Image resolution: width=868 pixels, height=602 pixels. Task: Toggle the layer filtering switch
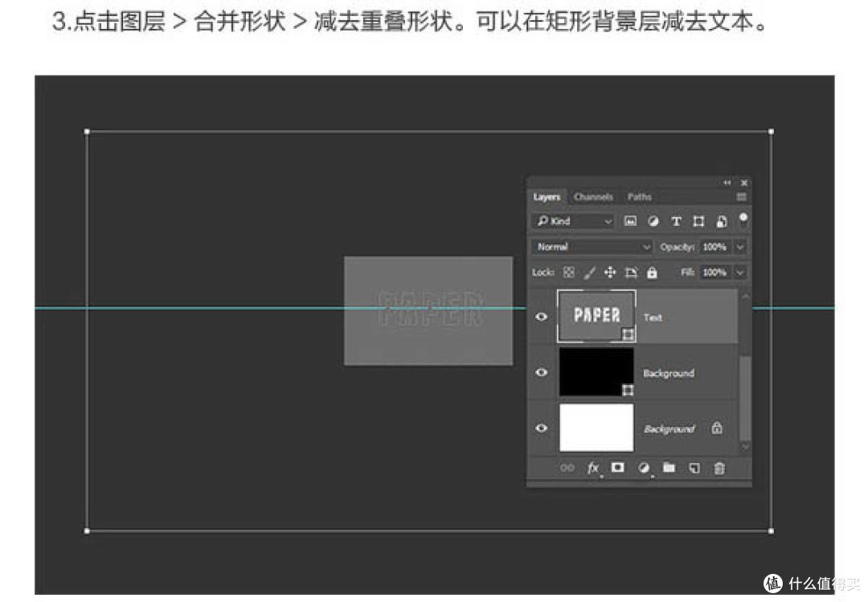click(x=743, y=219)
